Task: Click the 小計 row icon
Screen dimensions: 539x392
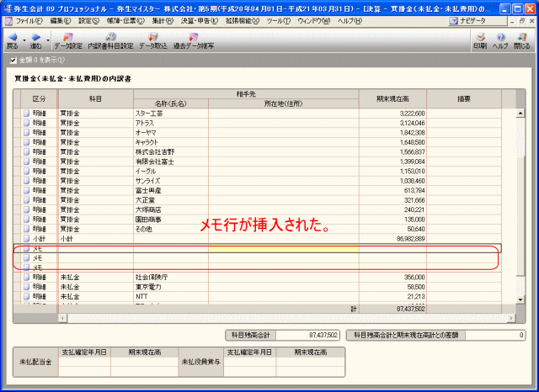Action: pos(26,239)
